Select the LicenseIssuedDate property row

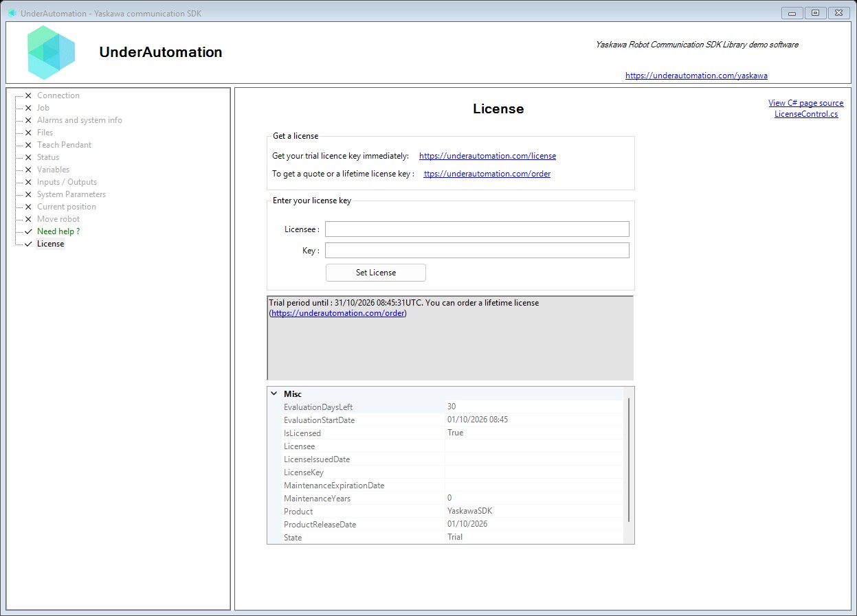tap(445, 459)
